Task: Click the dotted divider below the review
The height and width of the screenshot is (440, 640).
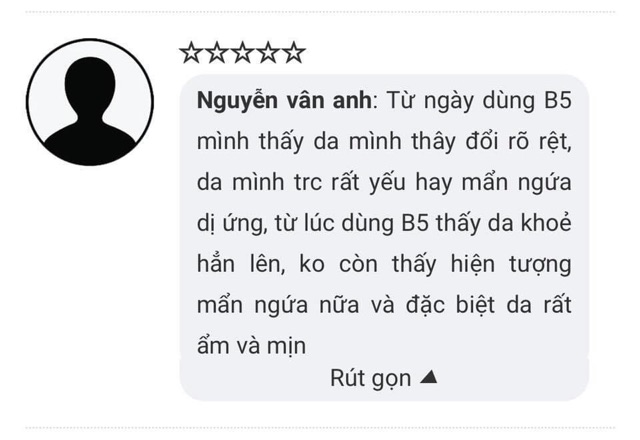Action: (x=320, y=428)
